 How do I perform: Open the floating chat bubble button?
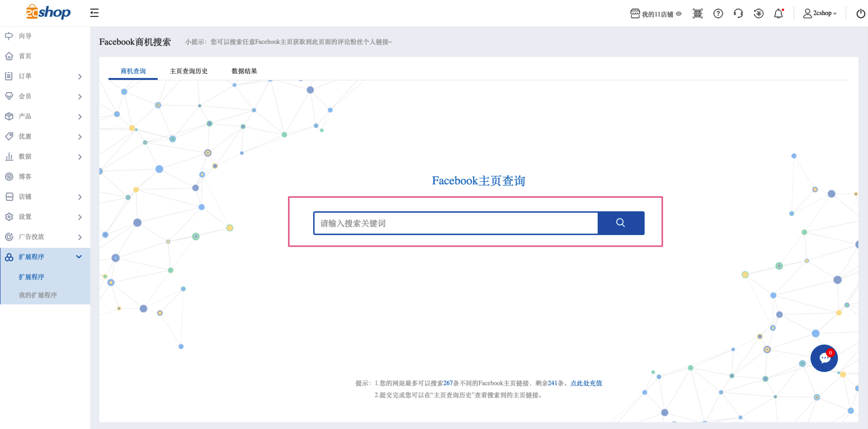click(x=824, y=358)
